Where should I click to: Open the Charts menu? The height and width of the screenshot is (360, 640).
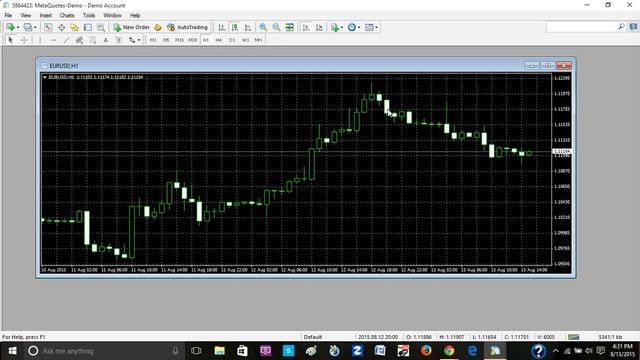coord(67,15)
